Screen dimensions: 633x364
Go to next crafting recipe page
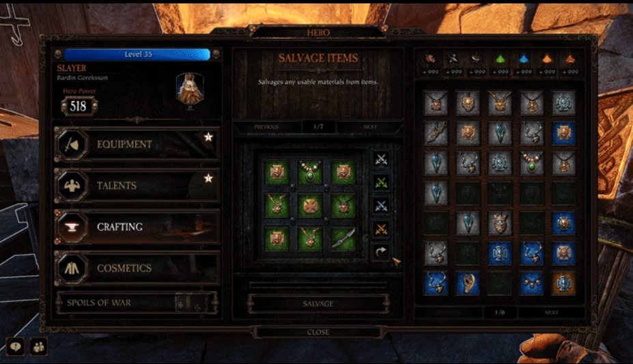(370, 127)
